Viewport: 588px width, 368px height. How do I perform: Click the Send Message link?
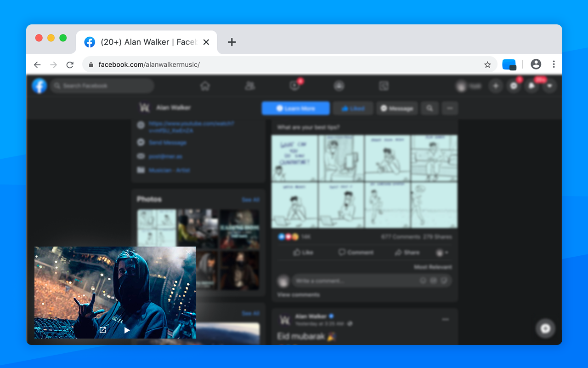click(168, 143)
